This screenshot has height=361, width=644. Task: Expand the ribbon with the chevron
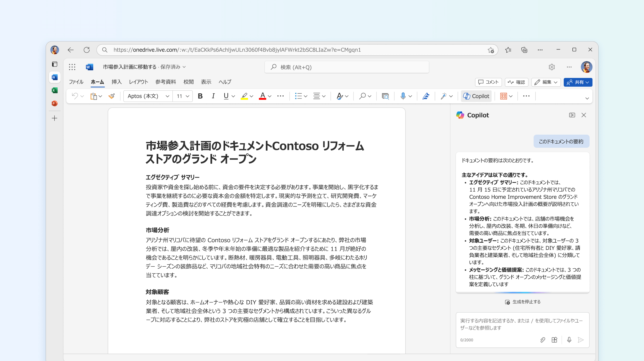click(x=587, y=98)
